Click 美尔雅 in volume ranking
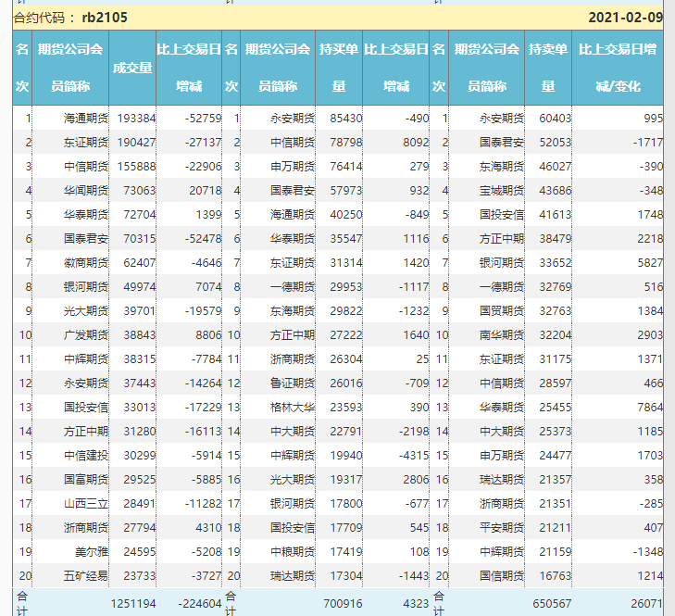The width and height of the screenshot is (675, 616). (92, 552)
